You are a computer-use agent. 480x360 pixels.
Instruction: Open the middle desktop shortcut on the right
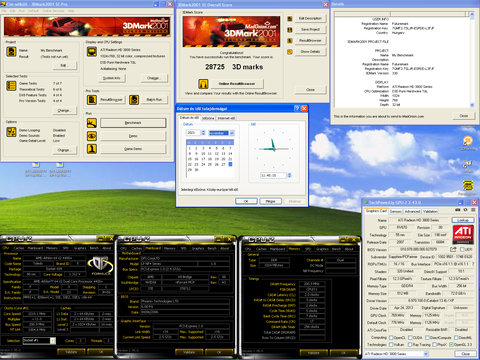click(x=468, y=164)
